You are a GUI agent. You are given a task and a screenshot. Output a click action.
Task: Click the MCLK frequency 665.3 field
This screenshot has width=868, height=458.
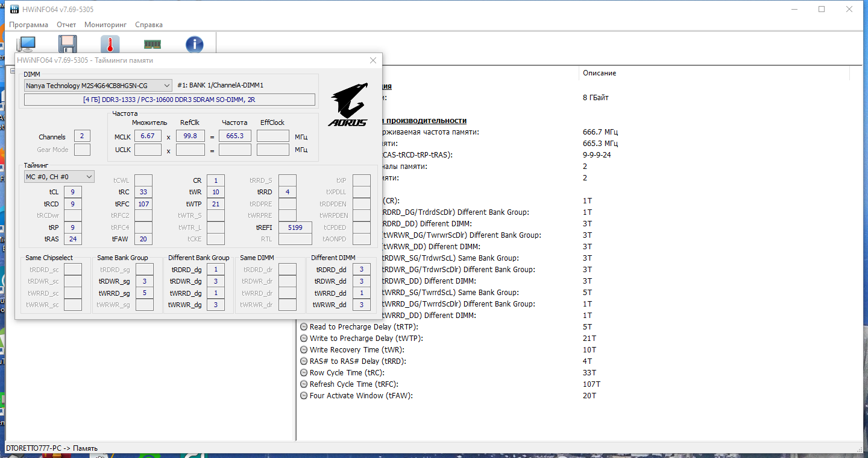[x=235, y=136]
